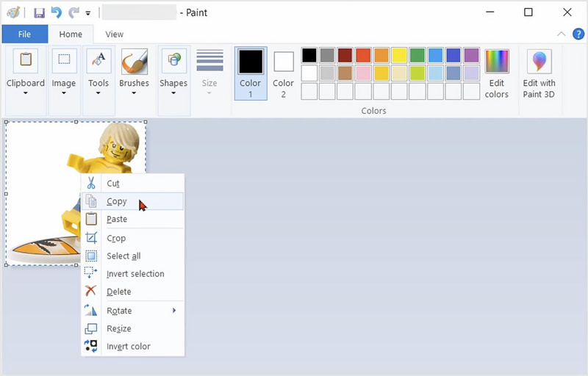The width and height of the screenshot is (588, 376).
Task: Pick the yellow color swatch
Action: coord(399,56)
